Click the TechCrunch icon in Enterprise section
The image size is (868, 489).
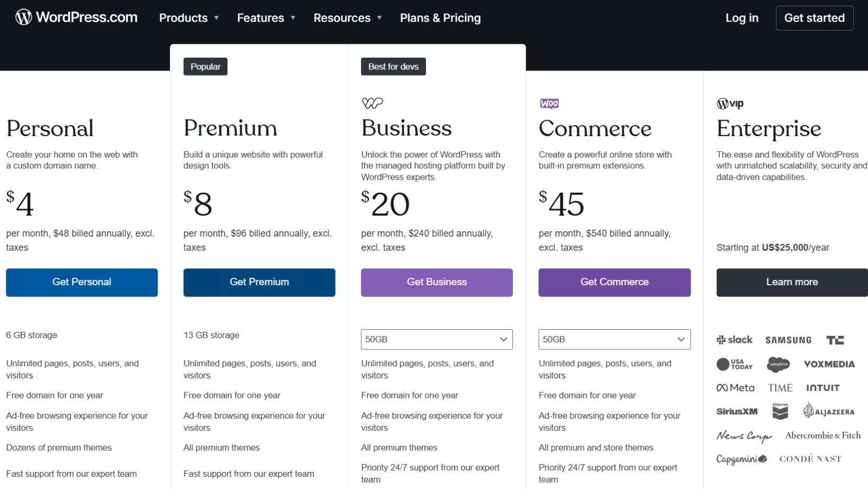pyautogui.click(x=836, y=339)
